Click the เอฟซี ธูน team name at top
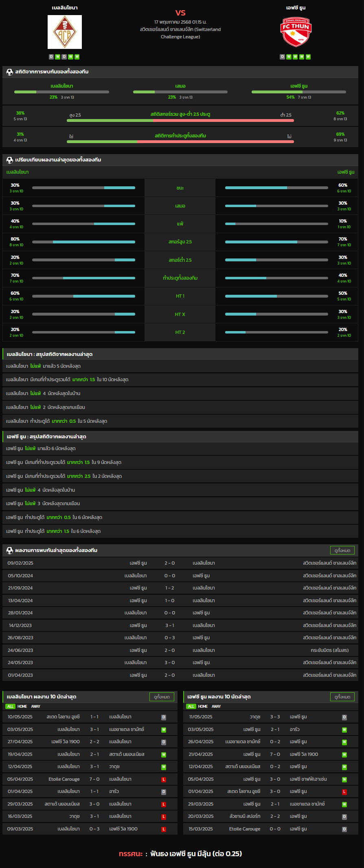Screen dimensions: 364x868 296,8
